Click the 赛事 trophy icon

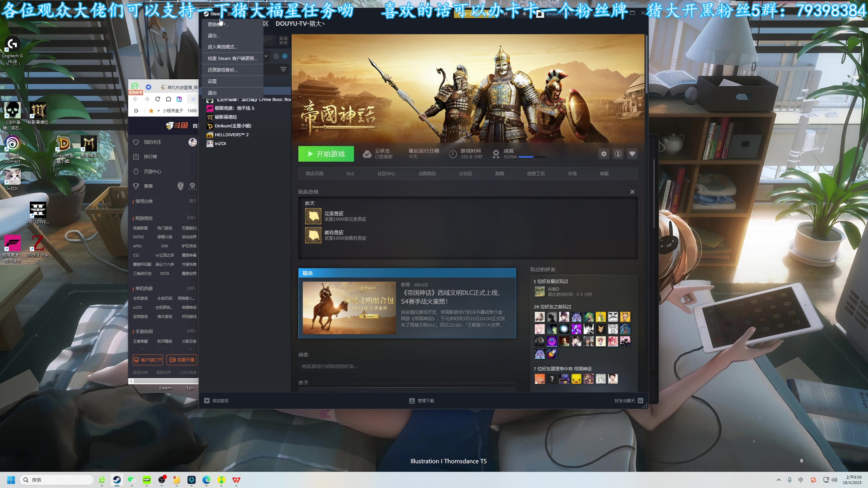(136, 186)
